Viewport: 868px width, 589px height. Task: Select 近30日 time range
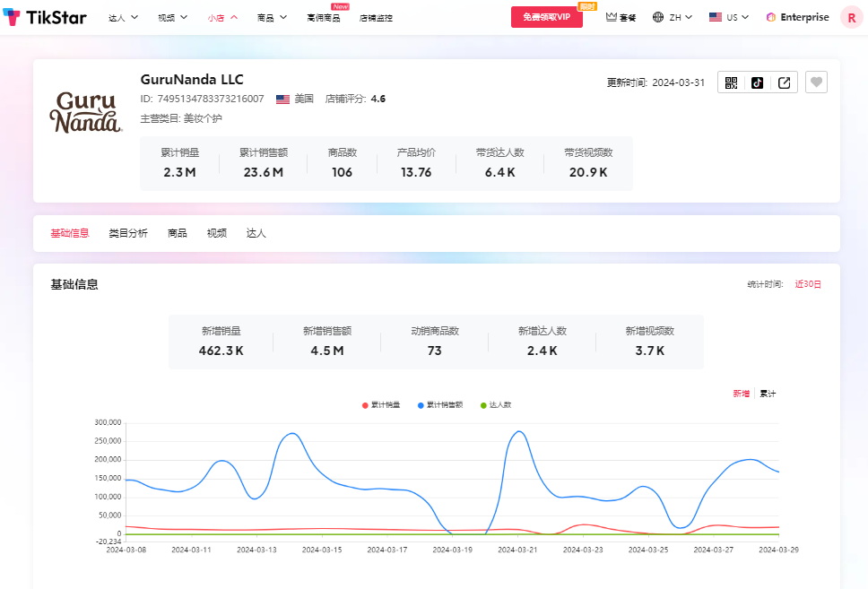808,284
